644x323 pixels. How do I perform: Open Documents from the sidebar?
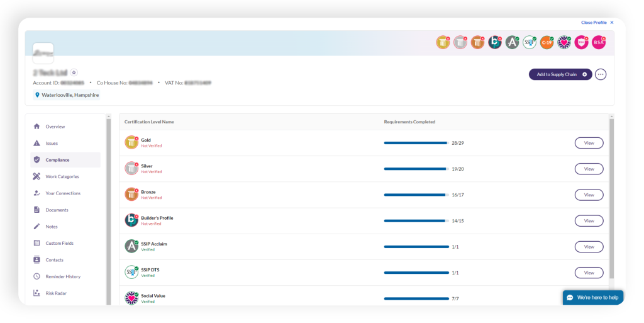pyautogui.click(x=57, y=210)
